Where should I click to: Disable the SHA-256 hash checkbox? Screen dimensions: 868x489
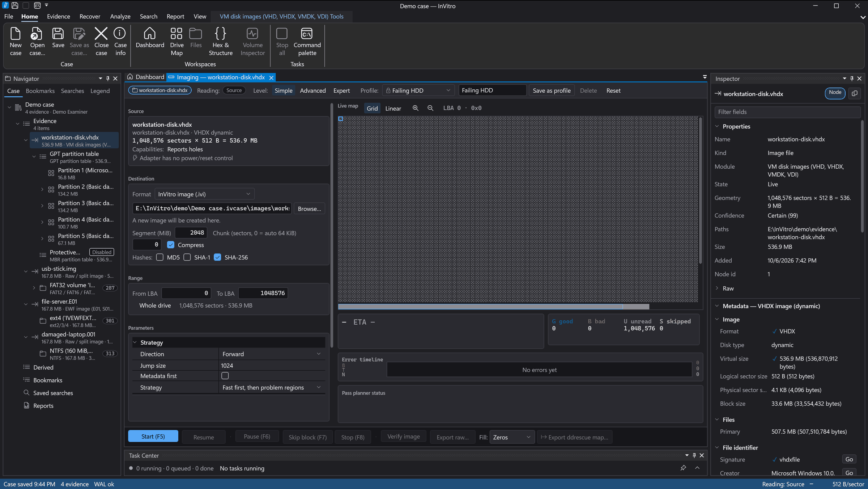(217, 257)
